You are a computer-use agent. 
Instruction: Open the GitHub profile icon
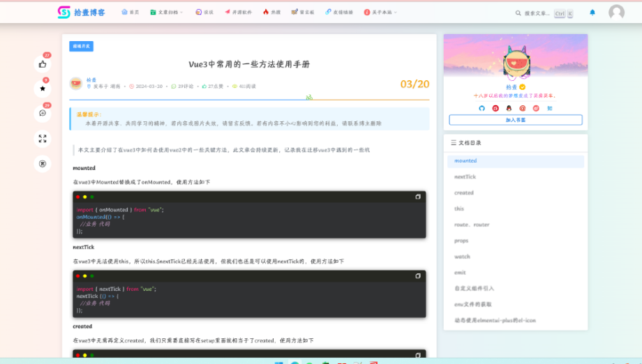click(x=481, y=108)
